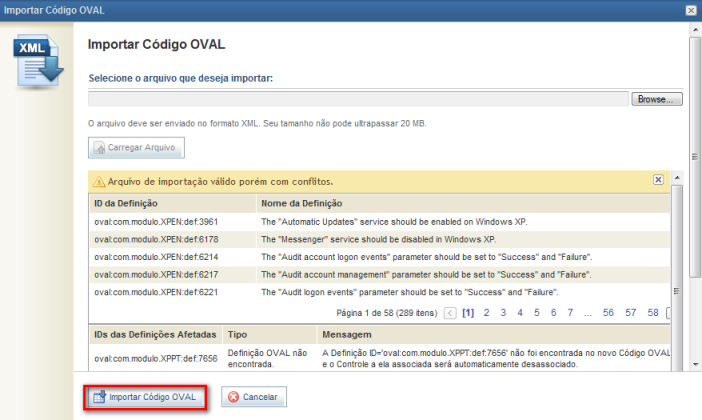
Task: Click the Tipo column header
Action: pos(270,335)
